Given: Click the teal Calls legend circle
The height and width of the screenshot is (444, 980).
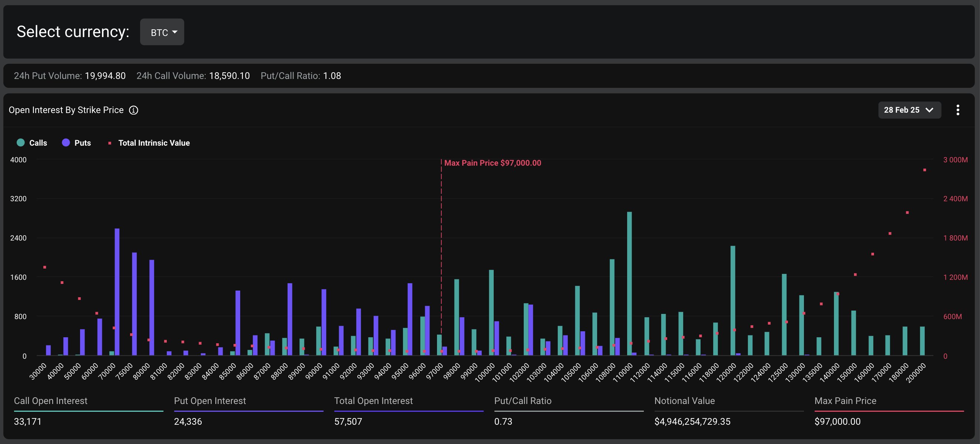Looking at the screenshot, I should tap(20, 143).
